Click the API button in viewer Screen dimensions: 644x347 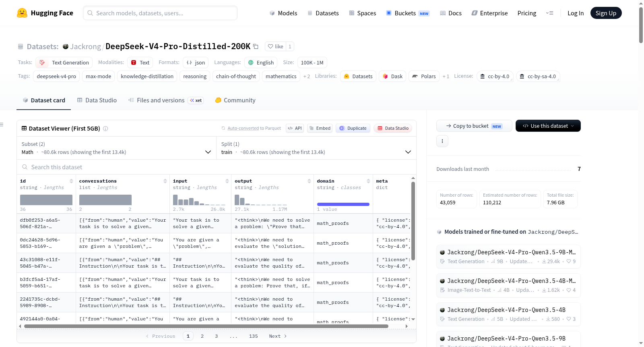click(295, 128)
